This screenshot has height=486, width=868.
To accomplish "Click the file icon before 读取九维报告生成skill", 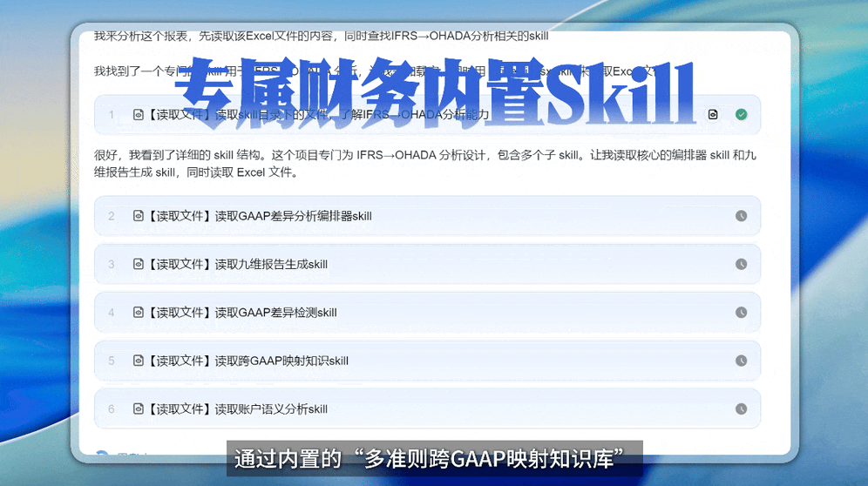I will 139,264.
